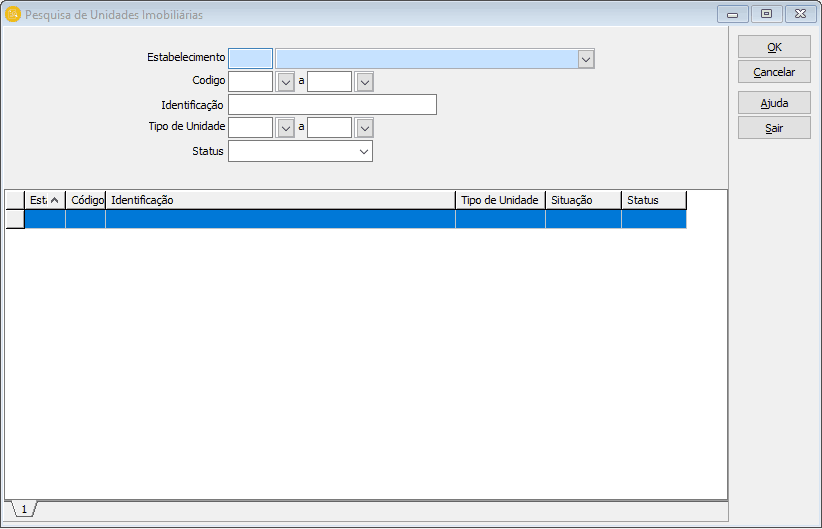Expand the Status combo box
This screenshot has height=529, width=822.
pyautogui.click(x=364, y=151)
